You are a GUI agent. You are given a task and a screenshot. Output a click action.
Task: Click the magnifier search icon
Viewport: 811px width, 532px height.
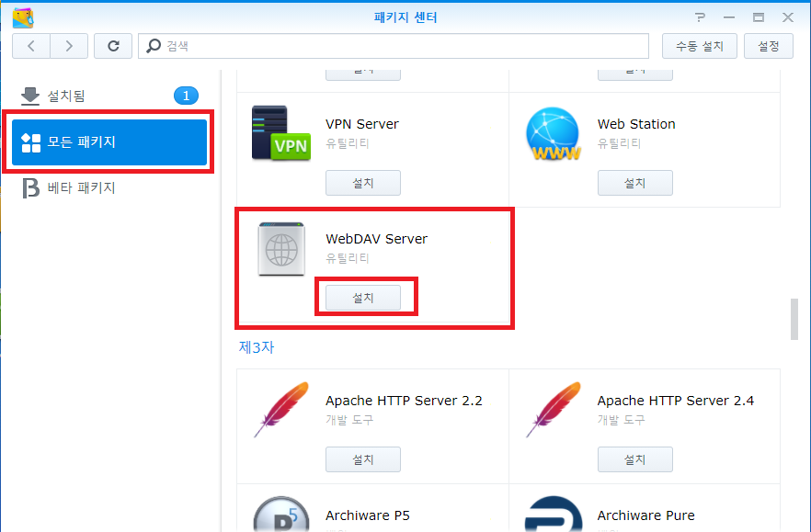153,46
